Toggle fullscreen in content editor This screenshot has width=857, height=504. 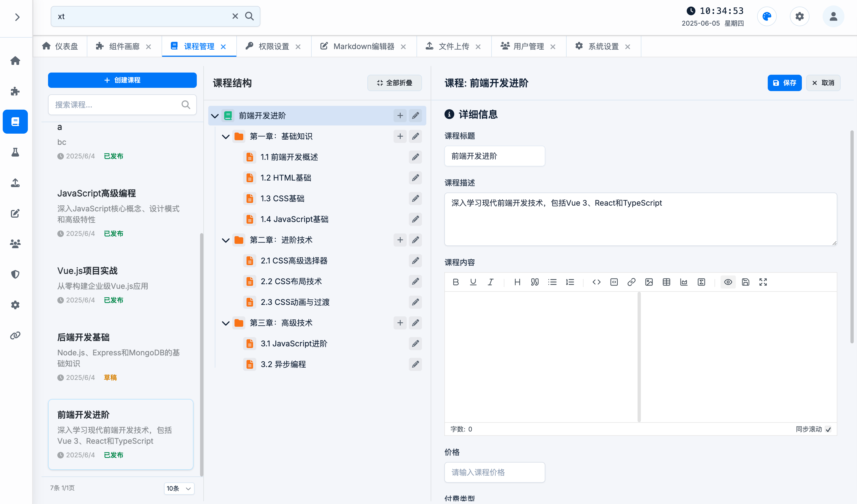point(763,282)
